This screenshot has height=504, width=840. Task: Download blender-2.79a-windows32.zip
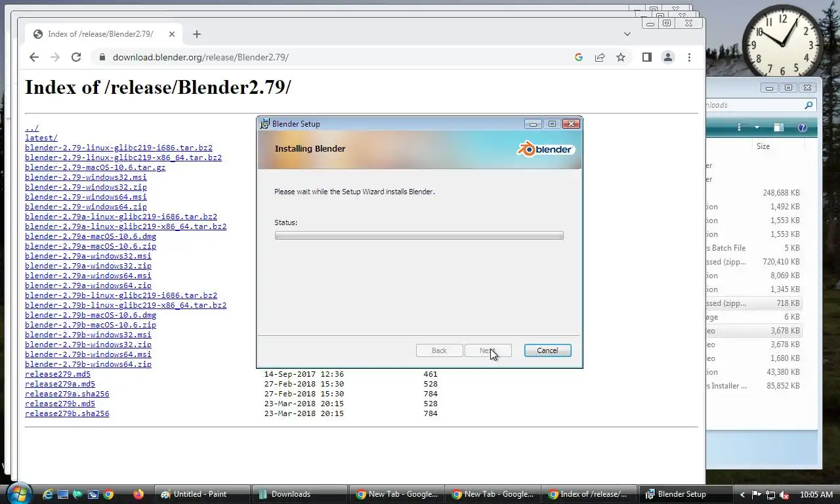click(x=88, y=266)
